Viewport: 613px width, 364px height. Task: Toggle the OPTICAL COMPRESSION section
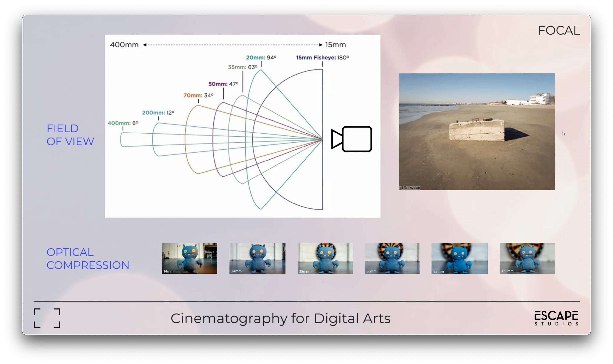[x=88, y=259]
